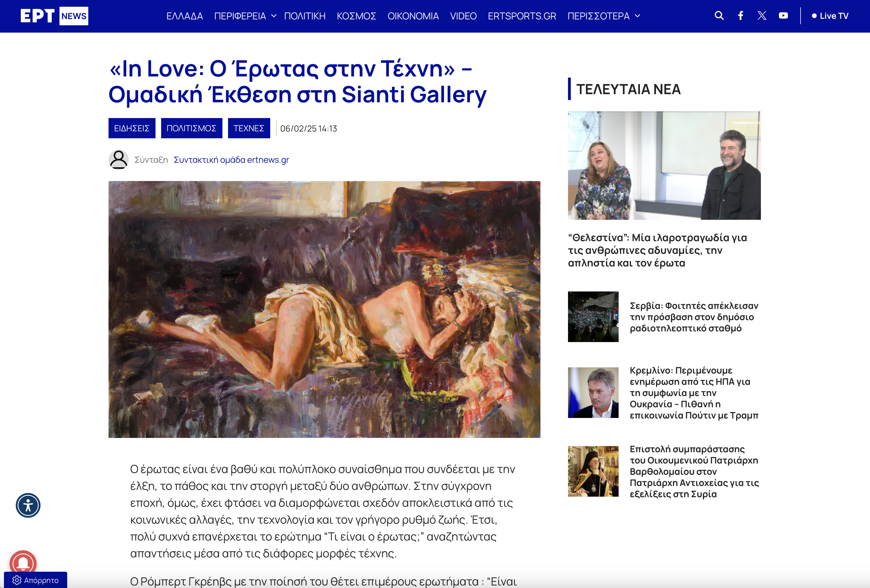Read Επιστολή συμπαράστασης Οικουμενικού Πατριάρχη headline
Viewport: 870px width, 588px height.
[694, 471]
